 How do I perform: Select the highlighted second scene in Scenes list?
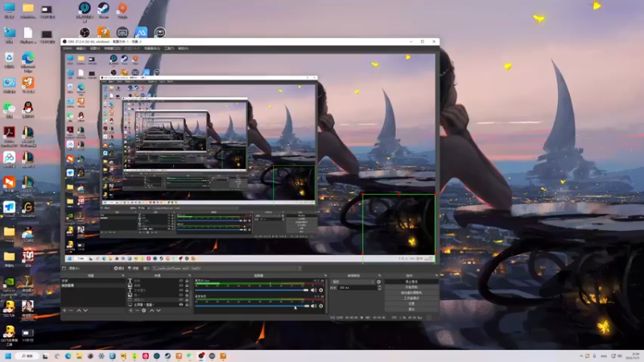point(93,286)
